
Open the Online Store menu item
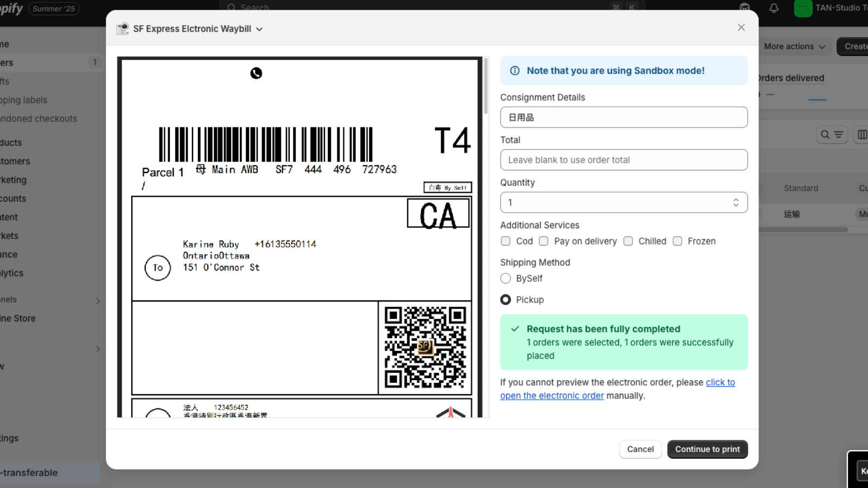(18, 318)
